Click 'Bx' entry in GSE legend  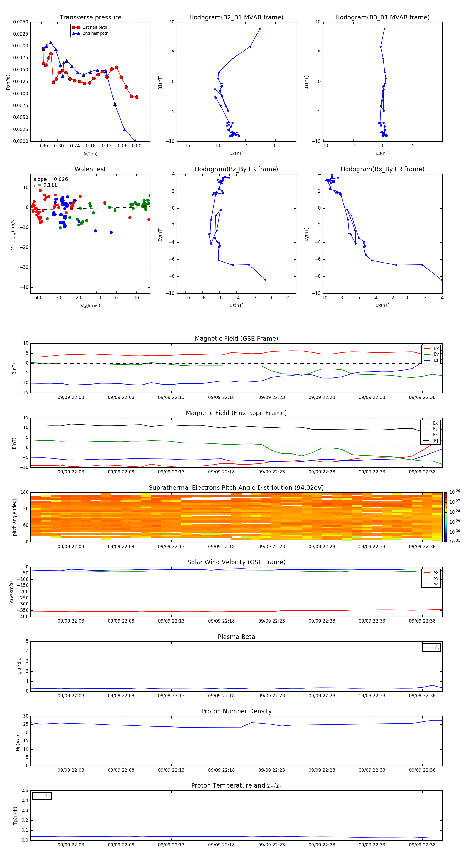click(431, 349)
